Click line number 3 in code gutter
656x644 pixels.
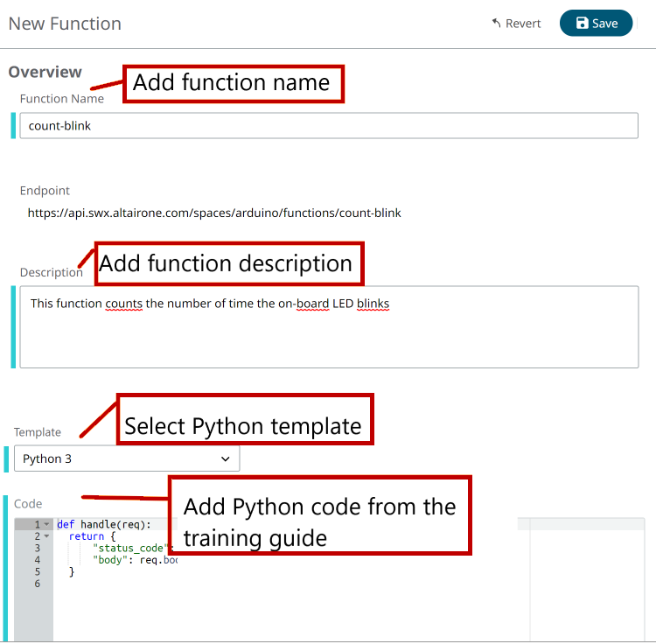(38, 548)
